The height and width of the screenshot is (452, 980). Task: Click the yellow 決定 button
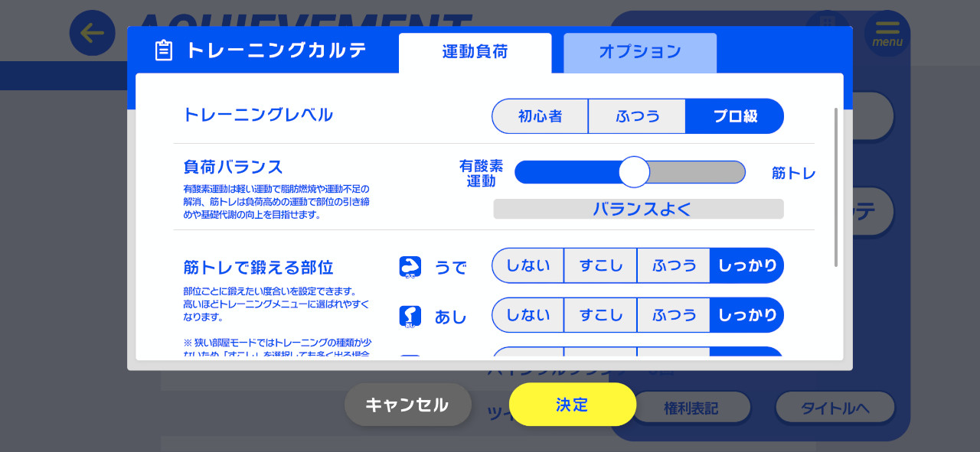[573, 405]
